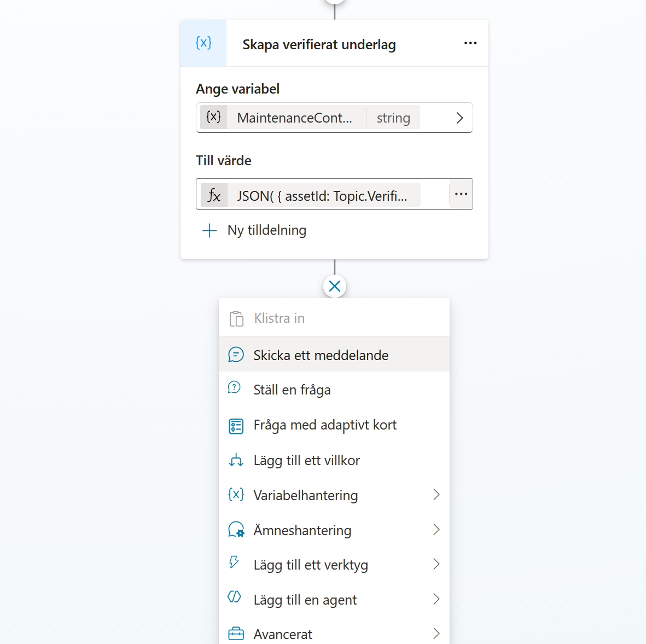Choose Ställ en fråga from the menu
The height and width of the screenshot is (644, 646).
pyautogui.click(x=334, y=390)
